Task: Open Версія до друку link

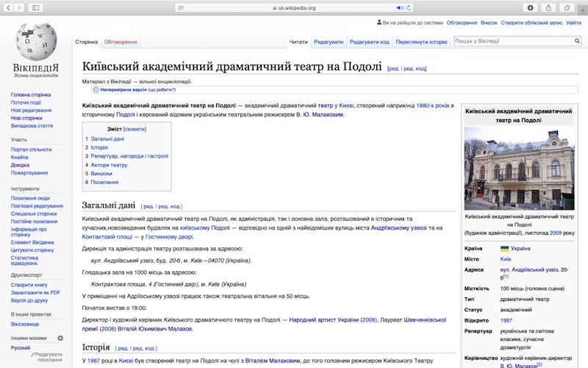Action: pos(29,301)
